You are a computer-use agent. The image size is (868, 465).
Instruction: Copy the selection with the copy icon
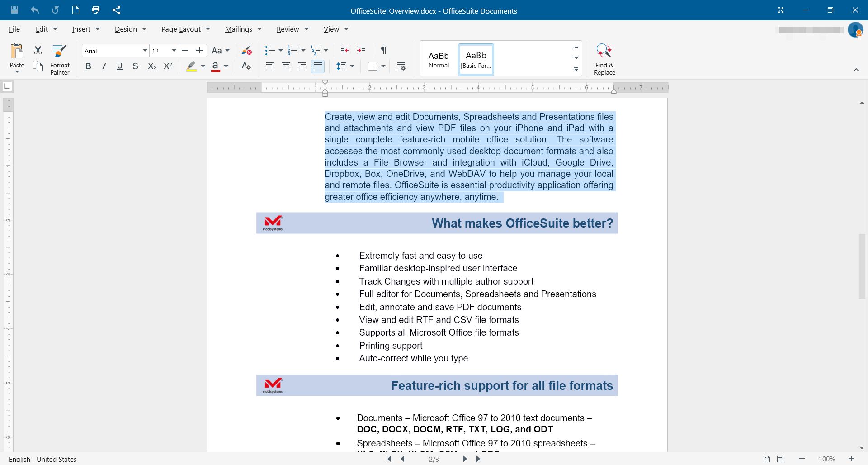coord(38,66)
